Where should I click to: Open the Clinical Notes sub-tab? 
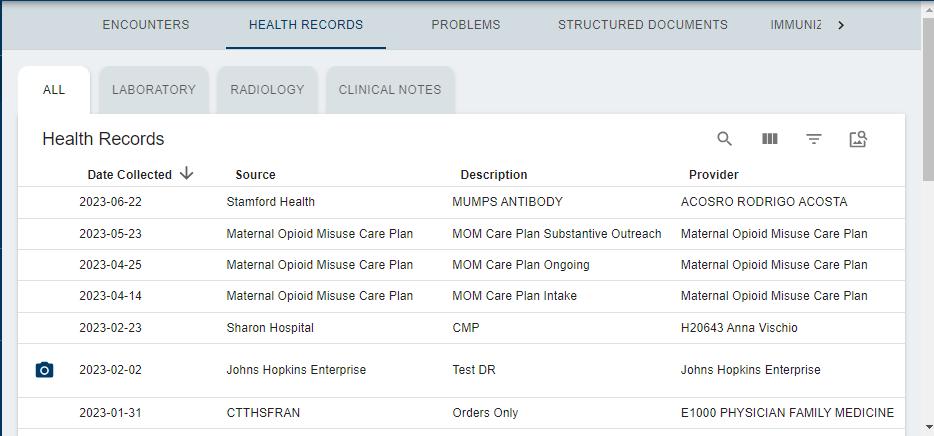tap(390, 90)
